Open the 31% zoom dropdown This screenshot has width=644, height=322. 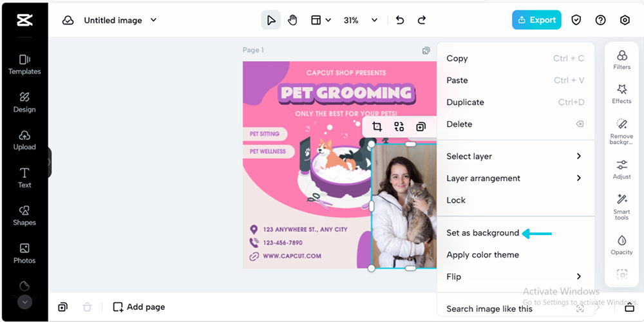point(374,20)
